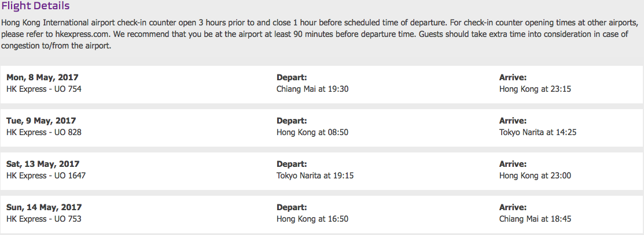This screenshot has width=644, height=235.
Task: Click flight number HK Express - UO 753
Action: 44,219
